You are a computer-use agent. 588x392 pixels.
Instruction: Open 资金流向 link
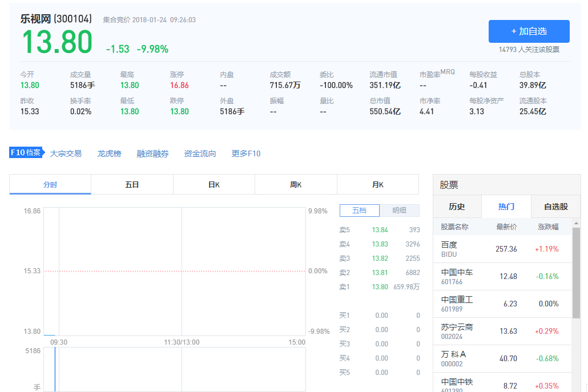[200, 153]
